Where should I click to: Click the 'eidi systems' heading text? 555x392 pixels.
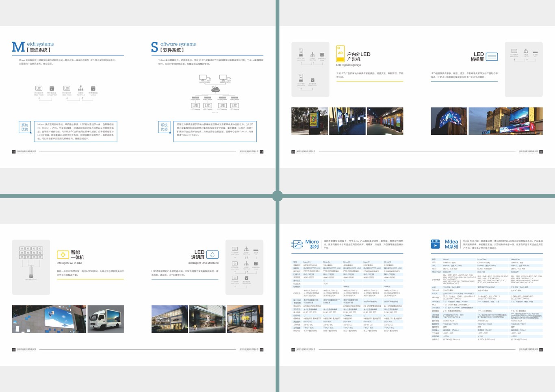click(x=40, y=44)
